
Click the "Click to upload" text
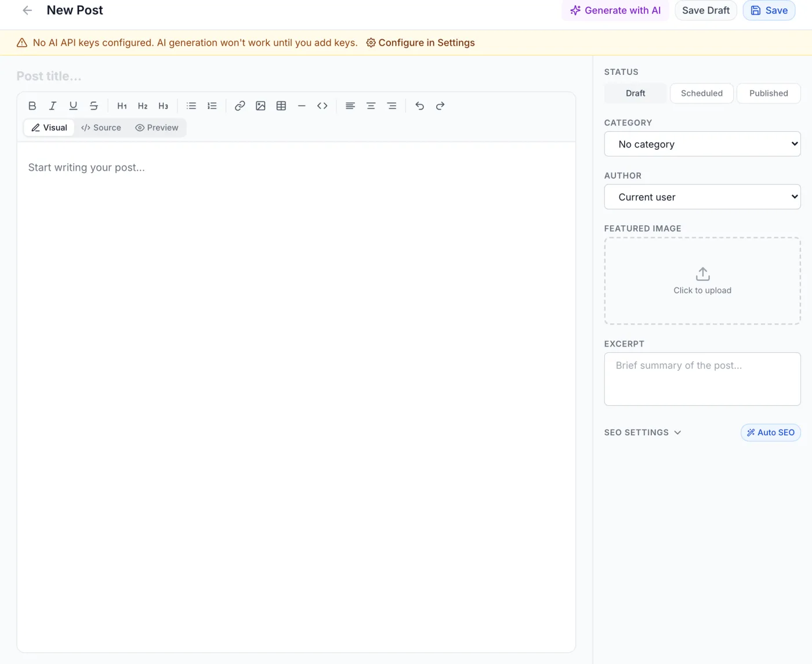tap(702, 290)
